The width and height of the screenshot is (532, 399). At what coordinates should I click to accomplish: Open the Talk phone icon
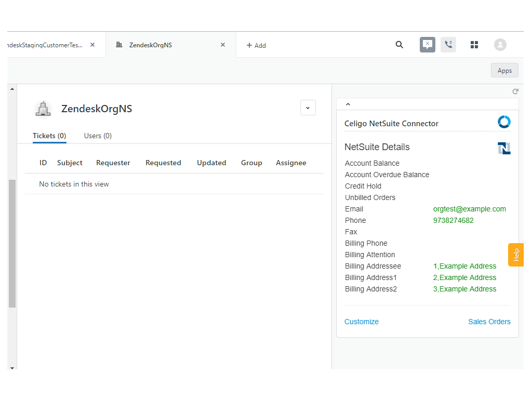(448, 45)
